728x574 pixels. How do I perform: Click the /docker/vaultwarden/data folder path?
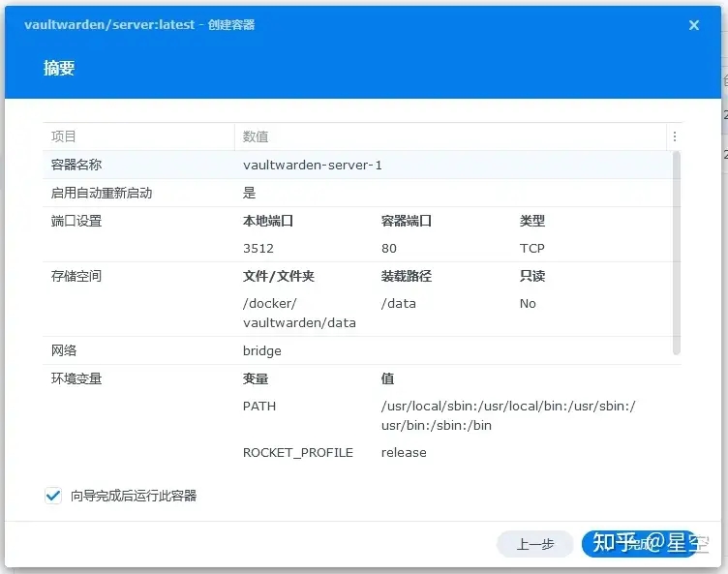click(x=299, y=313)
